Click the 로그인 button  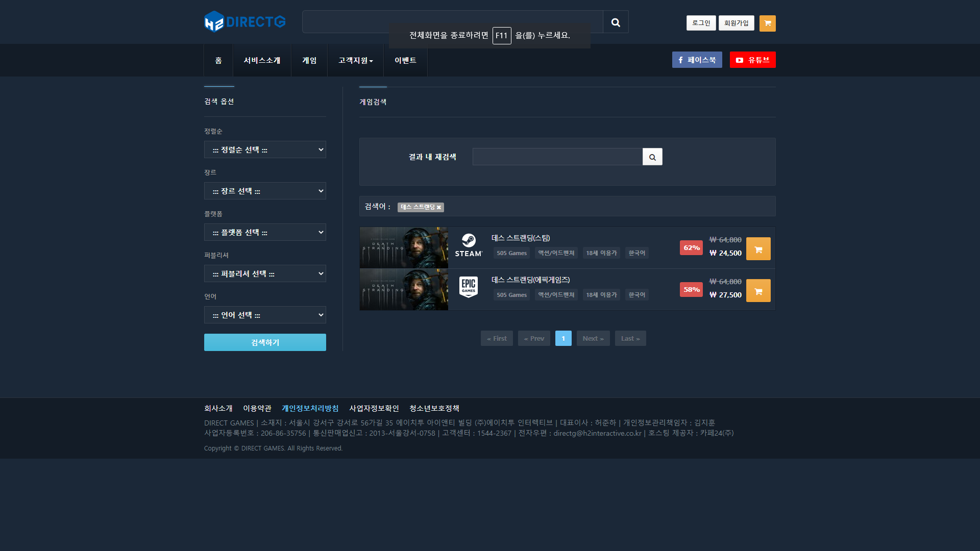tap(701, 23)
